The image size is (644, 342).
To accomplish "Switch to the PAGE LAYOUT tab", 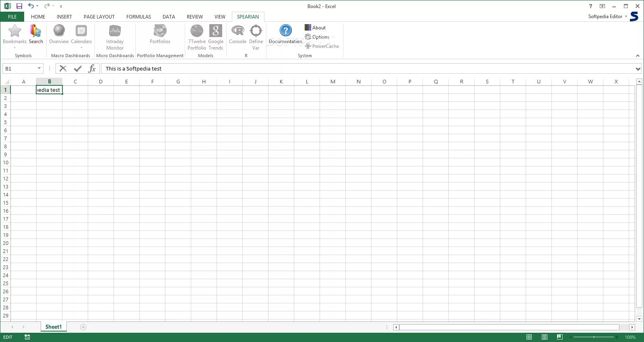I will tap(99, 17).
